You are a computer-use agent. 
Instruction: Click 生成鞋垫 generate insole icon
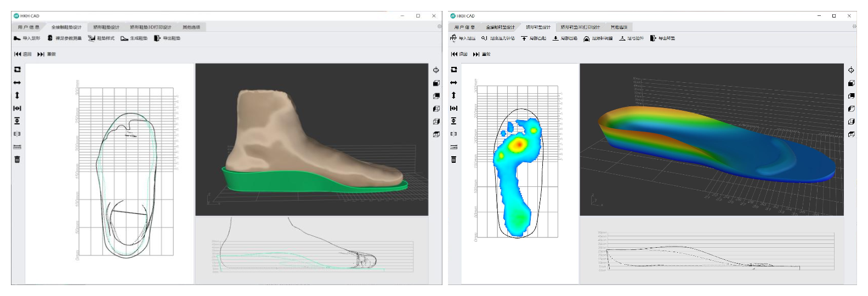(x=125, y=38)
